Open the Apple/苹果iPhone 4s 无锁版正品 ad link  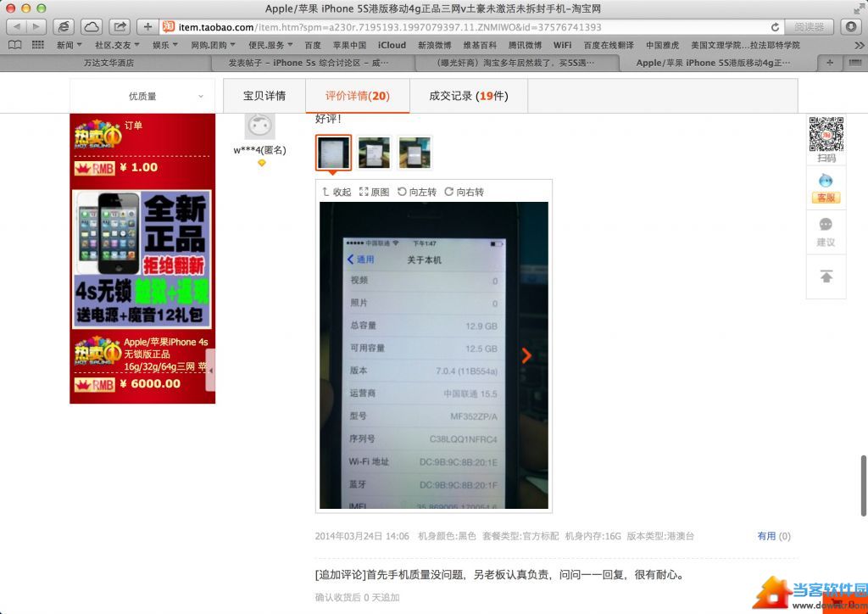165,354
